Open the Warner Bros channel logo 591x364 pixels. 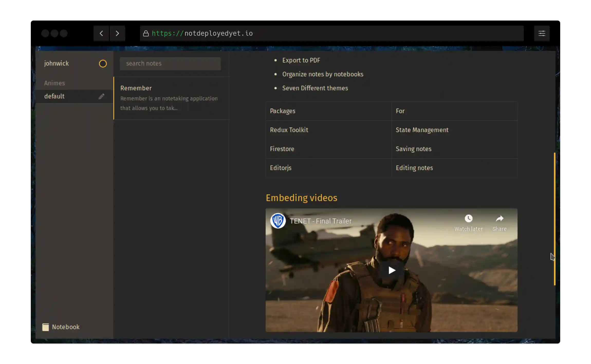click(x=278, y=221)
